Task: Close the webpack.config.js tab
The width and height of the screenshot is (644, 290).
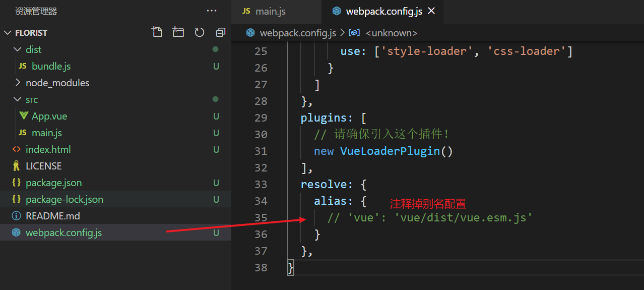Action: click(431, 11)
